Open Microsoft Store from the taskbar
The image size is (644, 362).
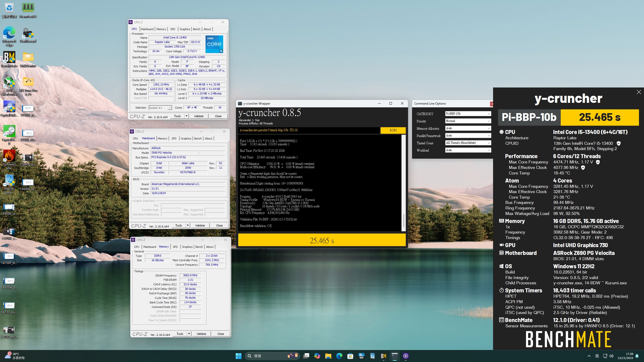coord(350,356)
